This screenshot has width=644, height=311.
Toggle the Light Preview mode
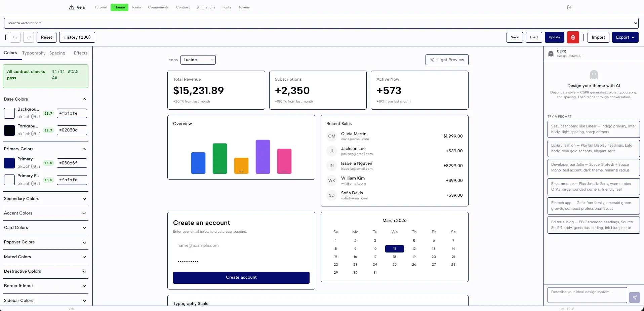447,60
